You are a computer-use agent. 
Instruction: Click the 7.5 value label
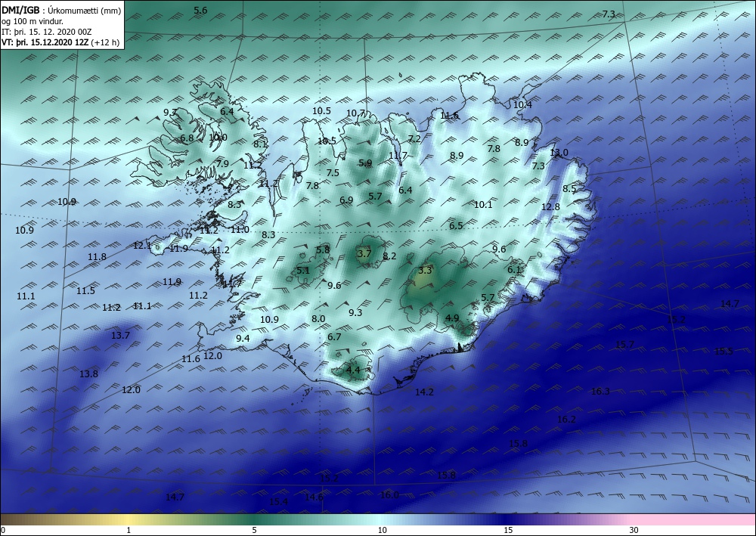333,172
